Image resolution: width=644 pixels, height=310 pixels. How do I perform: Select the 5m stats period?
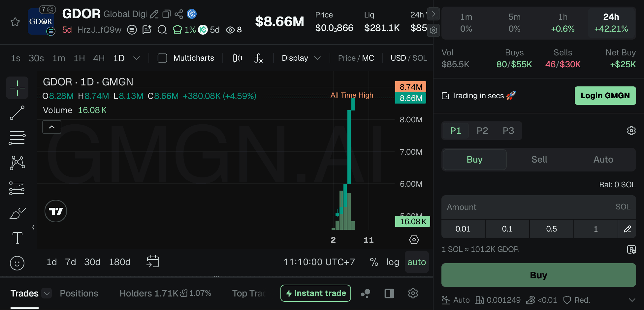click(514, 23)
